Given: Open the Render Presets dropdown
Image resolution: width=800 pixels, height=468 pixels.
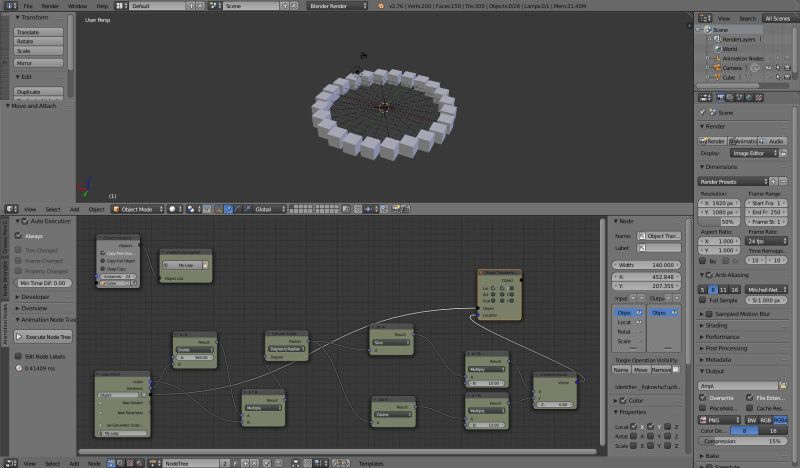Looking at the screenshot, I should 733,182.
